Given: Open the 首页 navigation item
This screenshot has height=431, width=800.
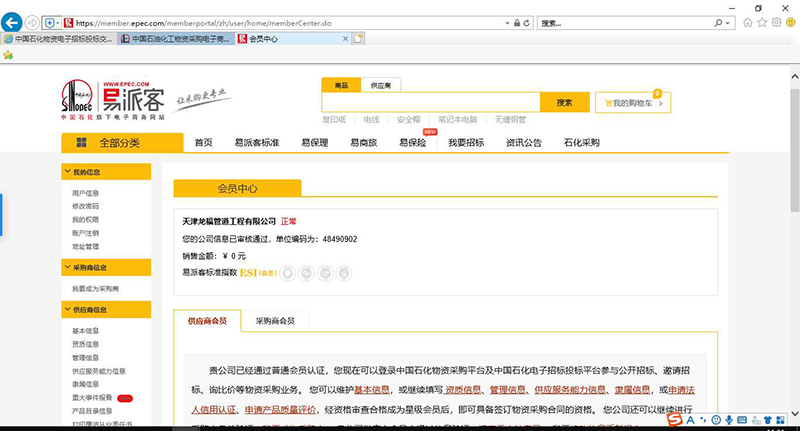Looking at the screenshot, I should (204, 143).
